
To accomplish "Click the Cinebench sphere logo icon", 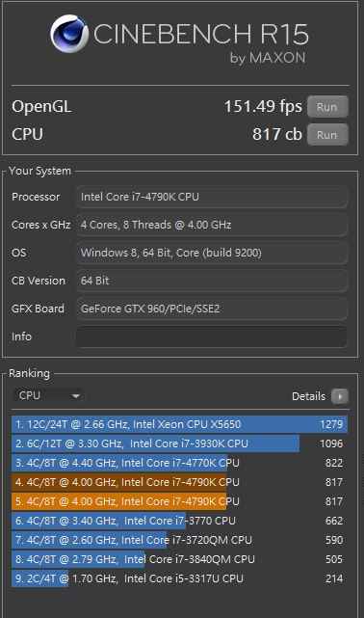I will coord(69,34).
